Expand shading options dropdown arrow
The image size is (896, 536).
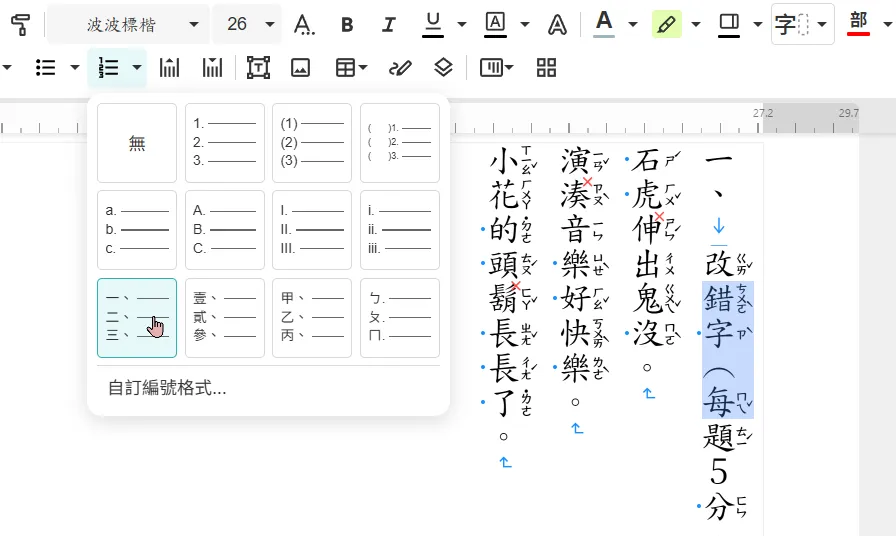(x=758, y=25)
